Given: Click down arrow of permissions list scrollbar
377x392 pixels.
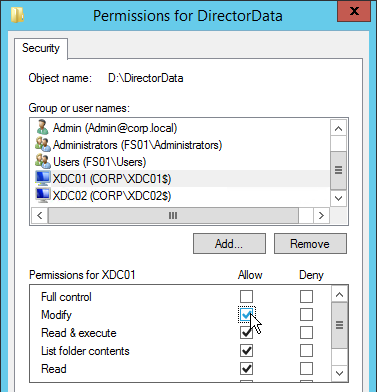Looking at the screenshot, I should [x=339, y=373].
